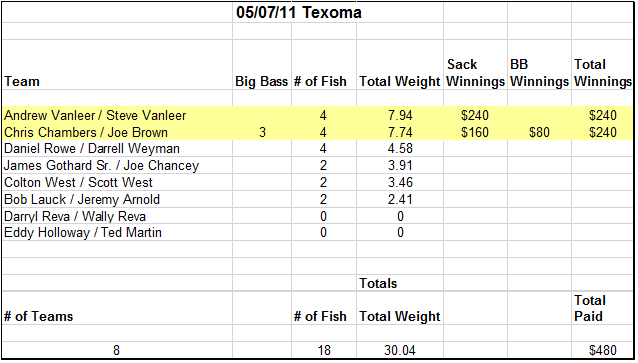Click Daniel Rowe / Darrell Weyman cell

(117, 149)
